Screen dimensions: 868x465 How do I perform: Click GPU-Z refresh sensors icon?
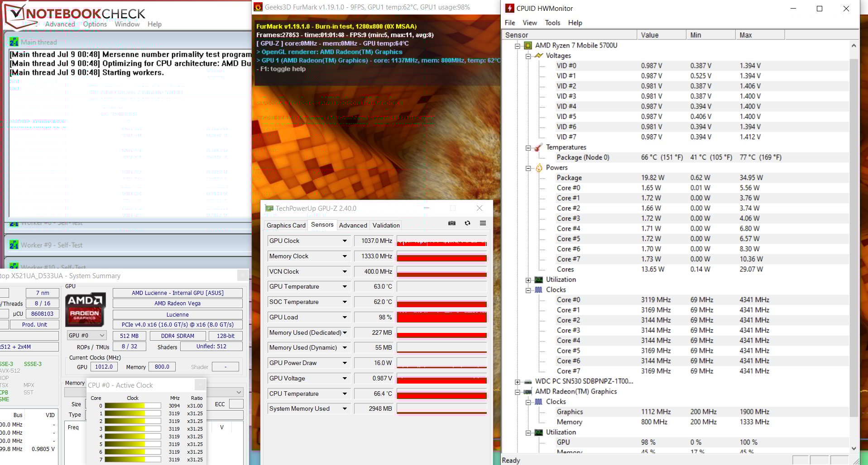tap(467, 223)
